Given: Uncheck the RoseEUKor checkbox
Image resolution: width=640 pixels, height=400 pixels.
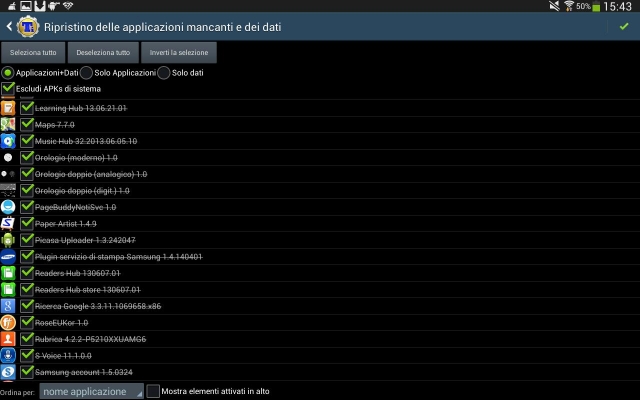Looking at the screenshot, I should (x=27, y=322).
